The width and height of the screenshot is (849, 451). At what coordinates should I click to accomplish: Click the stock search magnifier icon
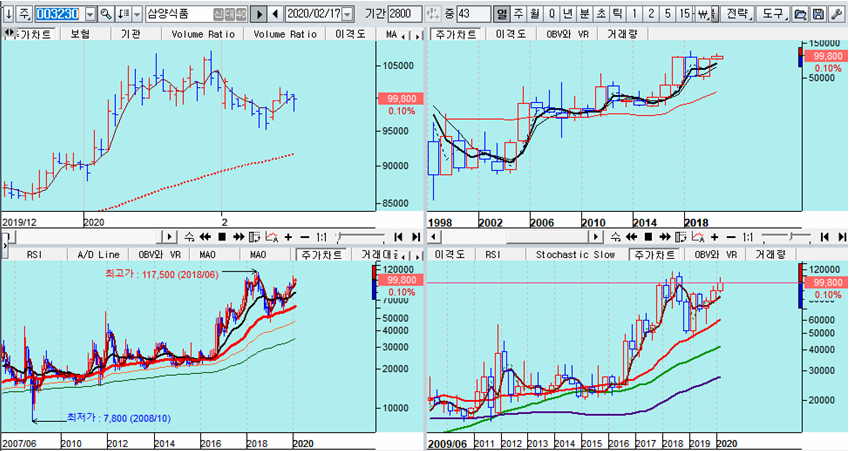coord(106,14)
